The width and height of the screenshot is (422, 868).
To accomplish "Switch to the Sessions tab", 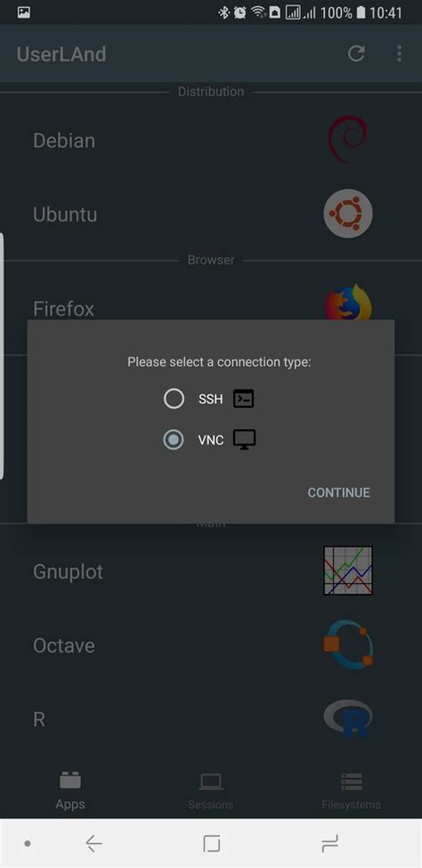I will [210, 791].
